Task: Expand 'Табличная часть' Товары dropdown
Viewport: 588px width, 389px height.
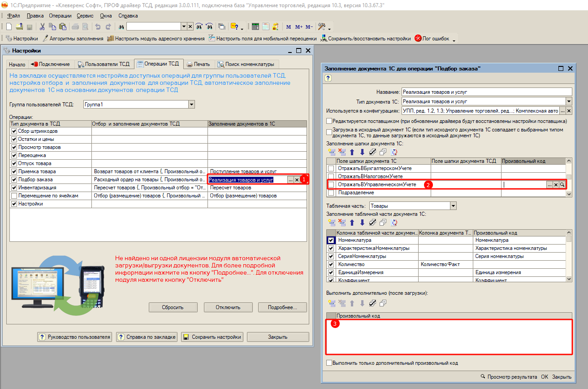Action: (453, 206)
